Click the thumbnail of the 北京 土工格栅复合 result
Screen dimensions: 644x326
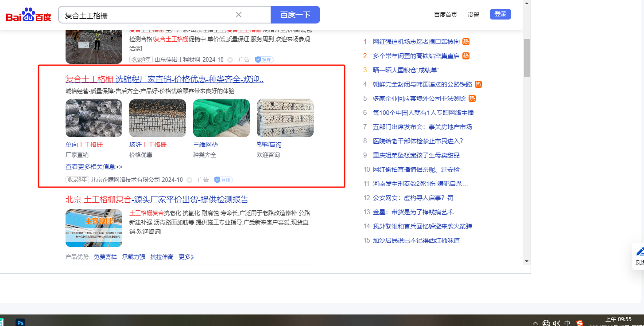click(94, 228)
